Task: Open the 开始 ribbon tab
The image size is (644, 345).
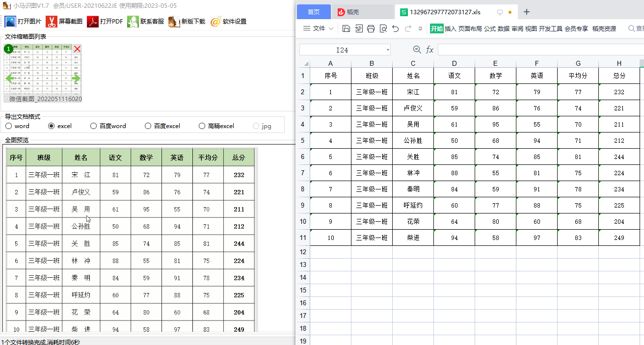Action: (436, 28)
